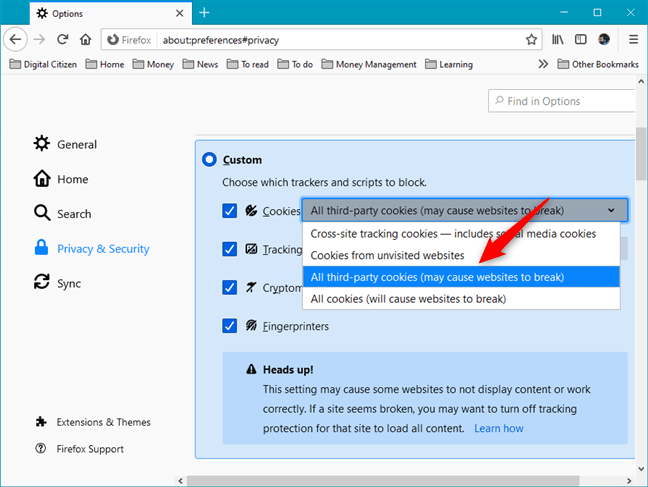The width and height of the screenshot is (648, 487).
Task: Open the Library icon in the toolbar
Action: (558, 39)
